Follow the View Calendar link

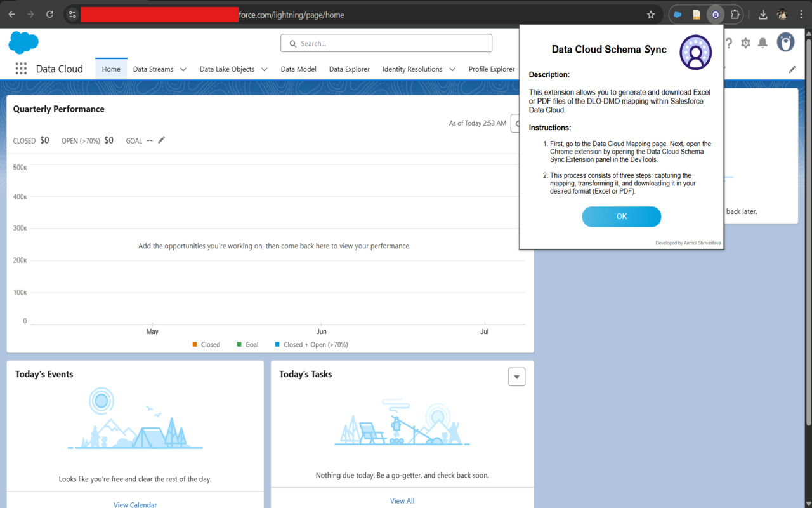pos(135,505)
